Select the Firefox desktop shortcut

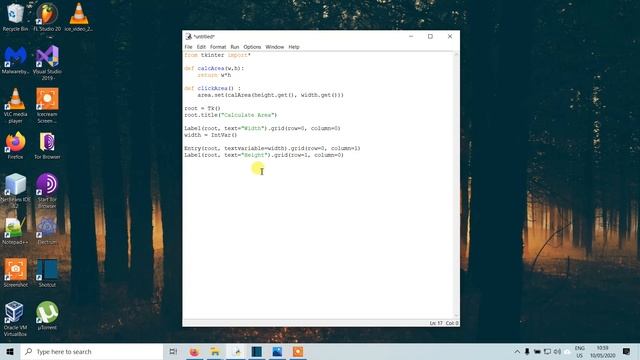pyautogui.click(x=15, y=145)
